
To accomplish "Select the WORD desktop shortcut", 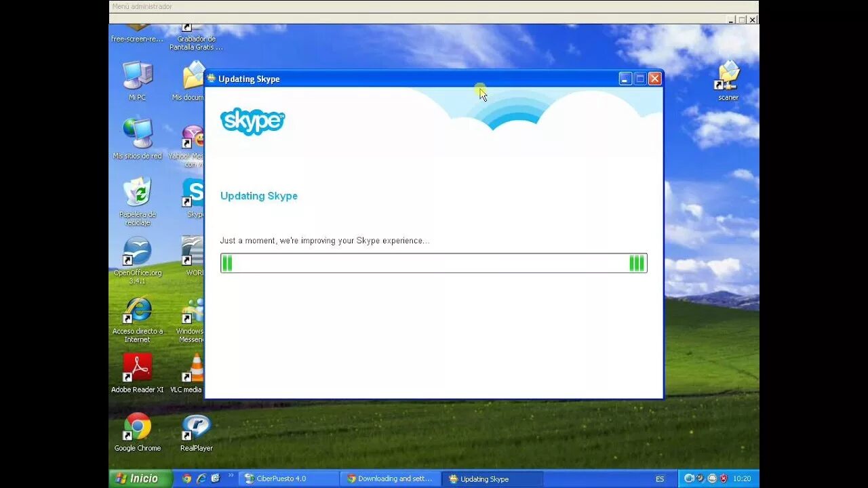I will 194,256.
